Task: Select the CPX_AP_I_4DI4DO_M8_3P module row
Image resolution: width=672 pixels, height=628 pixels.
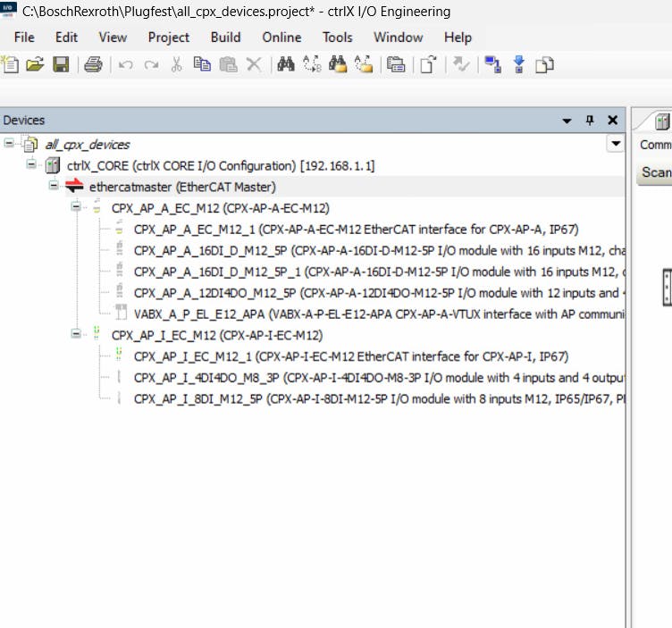Action: tap(379, 378)
